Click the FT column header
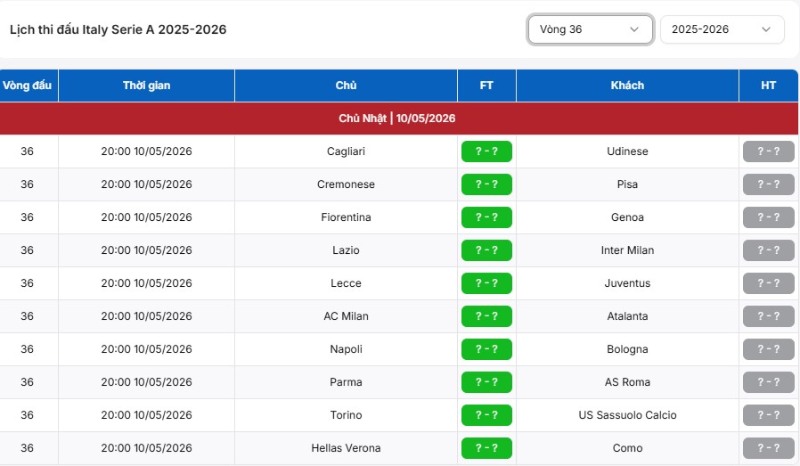 [487, 85]
